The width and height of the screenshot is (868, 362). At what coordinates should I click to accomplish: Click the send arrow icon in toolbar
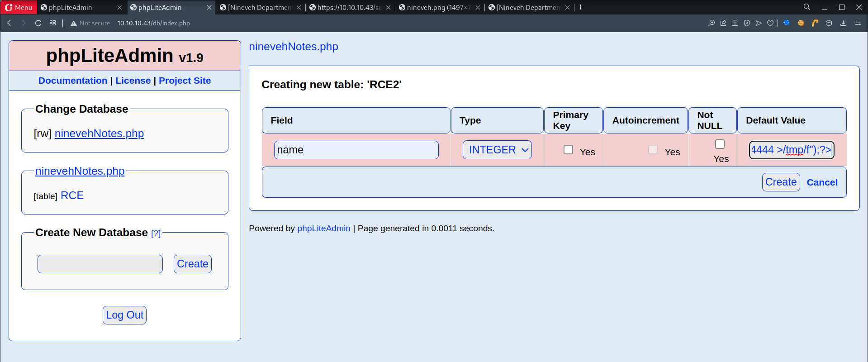759,23
